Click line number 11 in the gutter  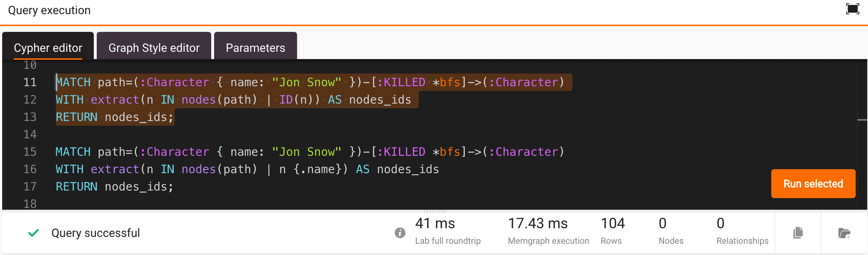[x=30, y=82]
